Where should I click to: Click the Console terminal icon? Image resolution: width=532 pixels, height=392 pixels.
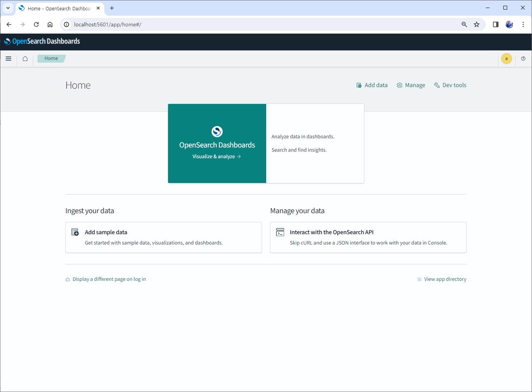pyautogui.click(x=280, y=232)
